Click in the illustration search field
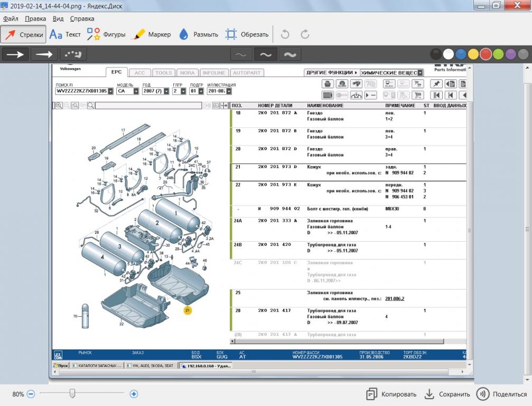Viewport: 532px width, 406px height. (148, 106)
